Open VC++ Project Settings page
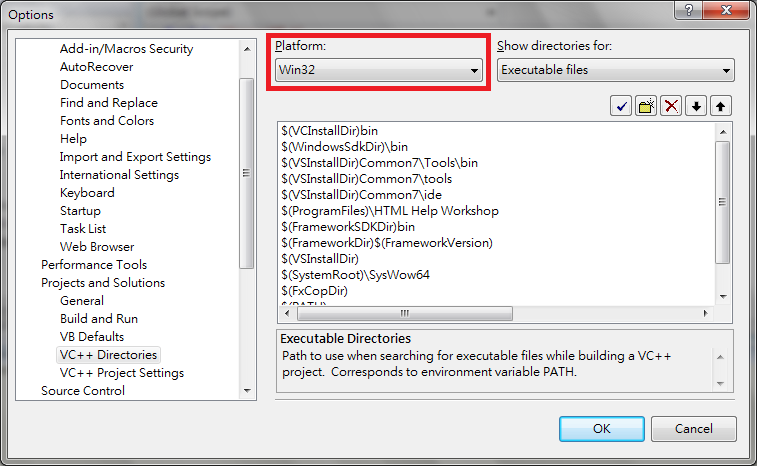 [121, 373]
